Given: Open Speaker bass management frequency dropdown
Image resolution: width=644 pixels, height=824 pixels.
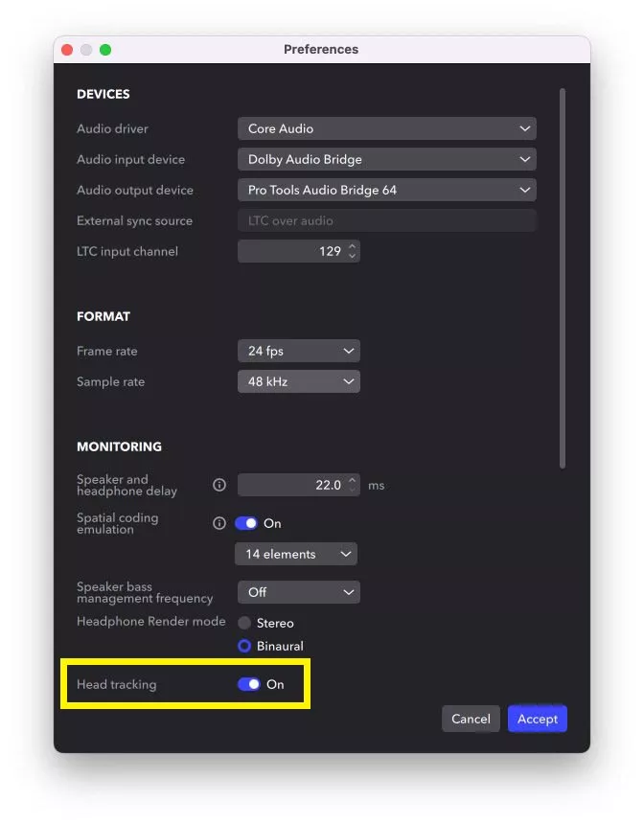Looking at the screenshot, I should point(299,592).
